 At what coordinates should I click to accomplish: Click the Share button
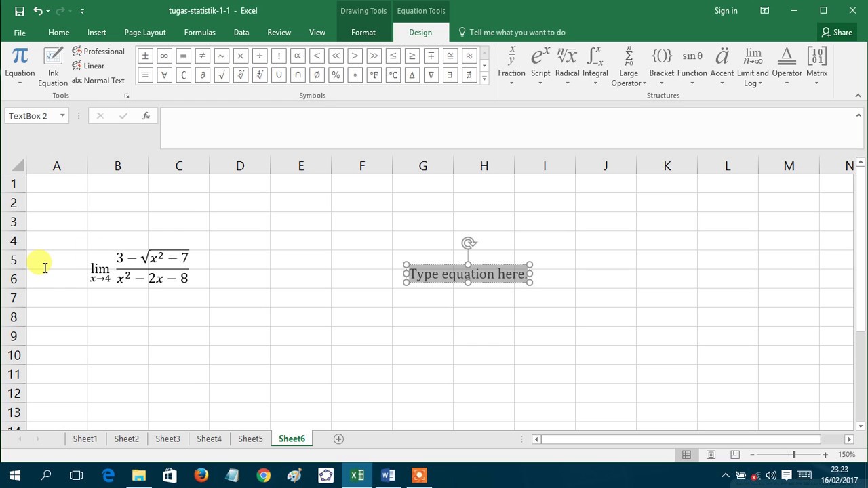[x=837, y=33]
